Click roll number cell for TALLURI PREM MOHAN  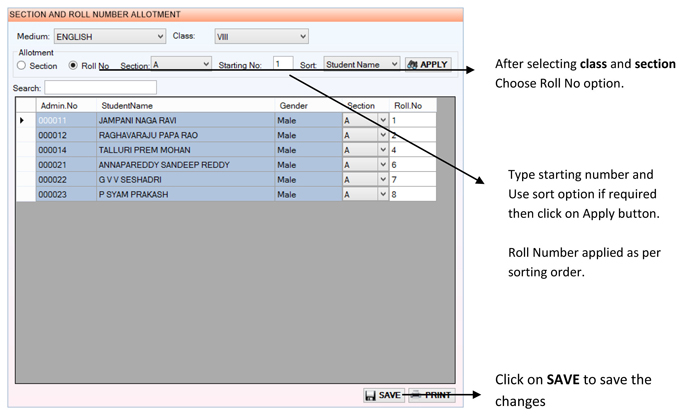click(413, 150)
